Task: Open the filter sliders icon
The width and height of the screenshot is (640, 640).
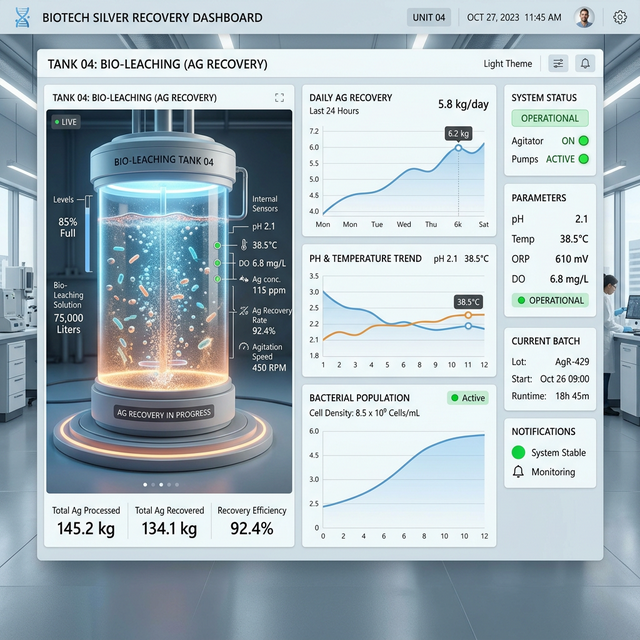Action: click(x=558, y=63)
